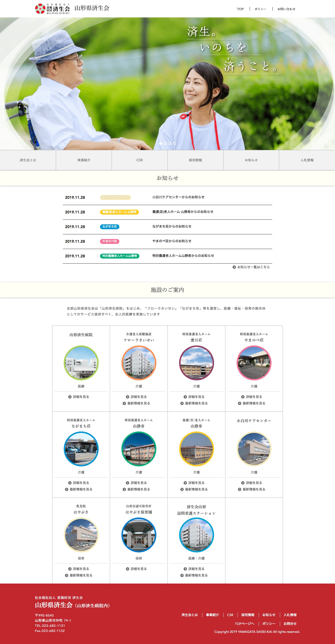Screen dimensions: 335x644
Task: Click 詳細を見る arrow icon under はやぶさ保育園
Action: (x=127, y=569)
